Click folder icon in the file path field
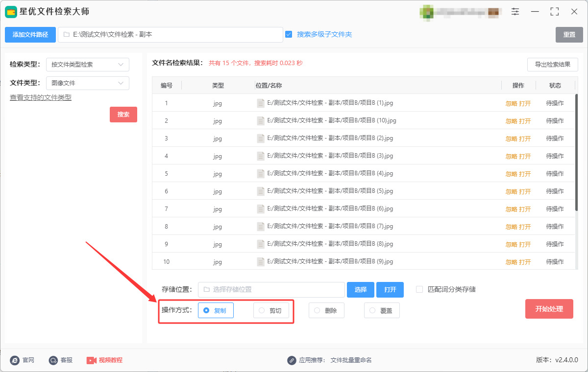The height and width of the screenshot is (372, 588). (66, 35)
